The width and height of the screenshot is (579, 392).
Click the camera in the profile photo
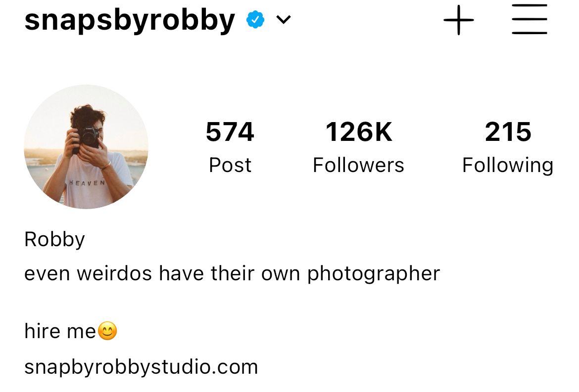(x=88, y=137)
